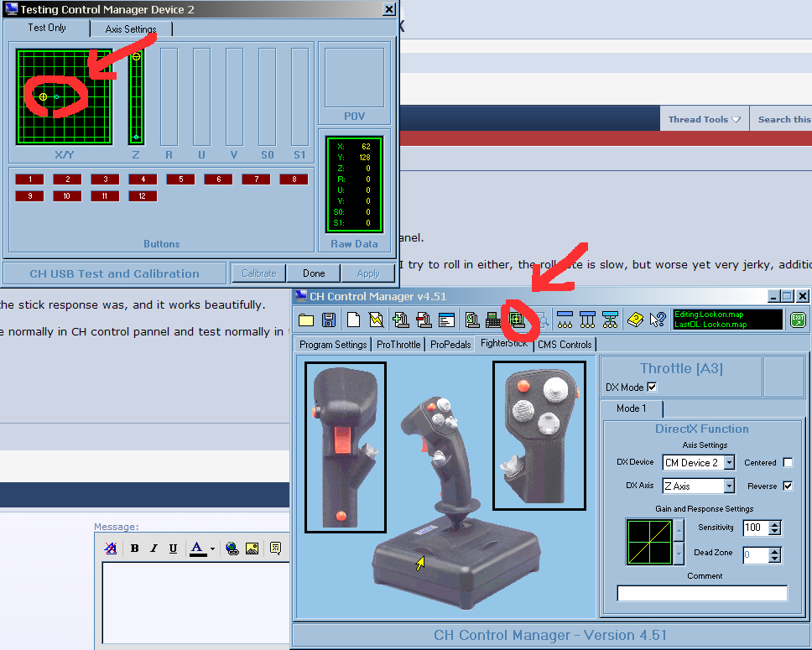812x650 pixels.
Task: Click the add device icon with green plus
Action: coord(400,320)
